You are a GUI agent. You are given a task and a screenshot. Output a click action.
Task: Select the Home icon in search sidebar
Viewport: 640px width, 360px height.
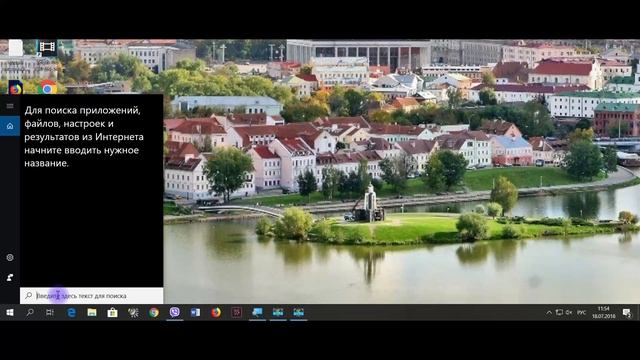click(x=10, y=126)
